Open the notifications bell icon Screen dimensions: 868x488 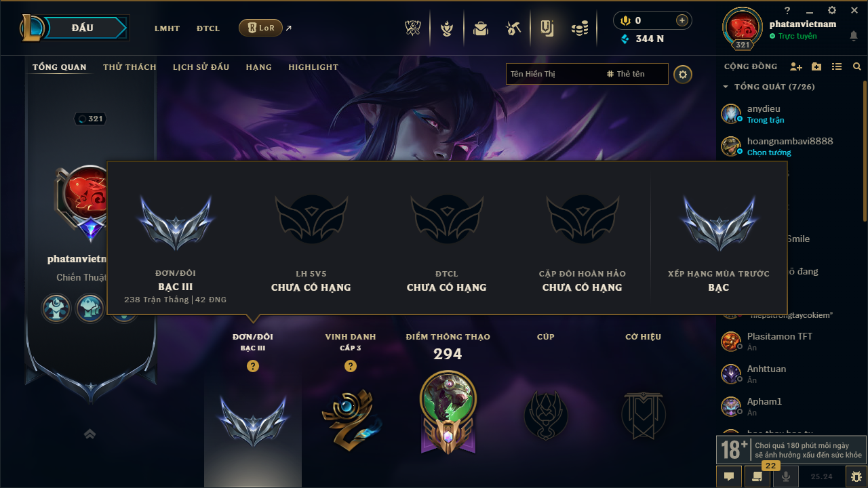click(x=854, y=36)
